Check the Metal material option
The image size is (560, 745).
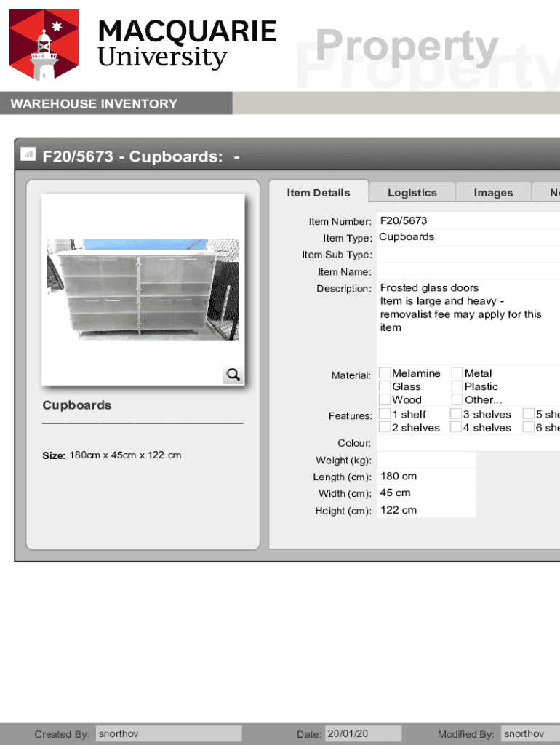click(x=457, y=373)
